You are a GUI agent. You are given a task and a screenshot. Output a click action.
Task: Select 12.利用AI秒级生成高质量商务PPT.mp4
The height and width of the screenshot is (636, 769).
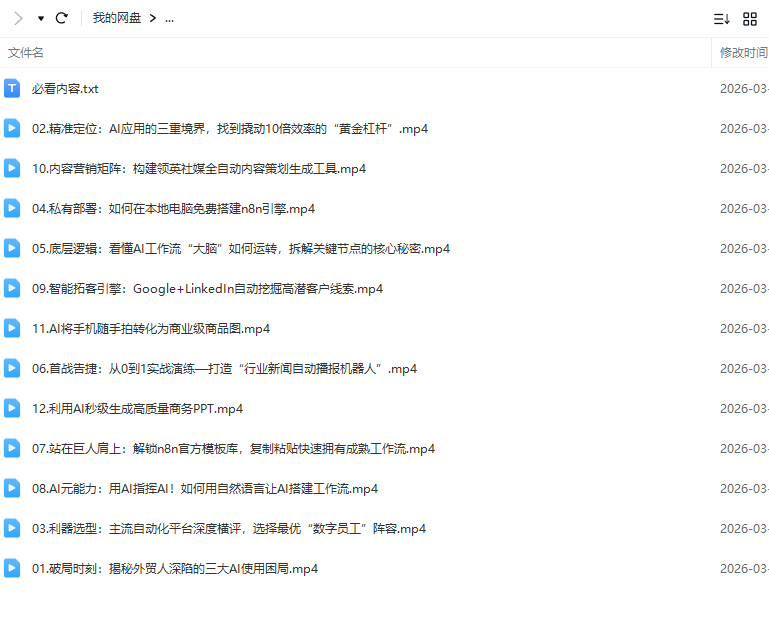coord(137,409)
